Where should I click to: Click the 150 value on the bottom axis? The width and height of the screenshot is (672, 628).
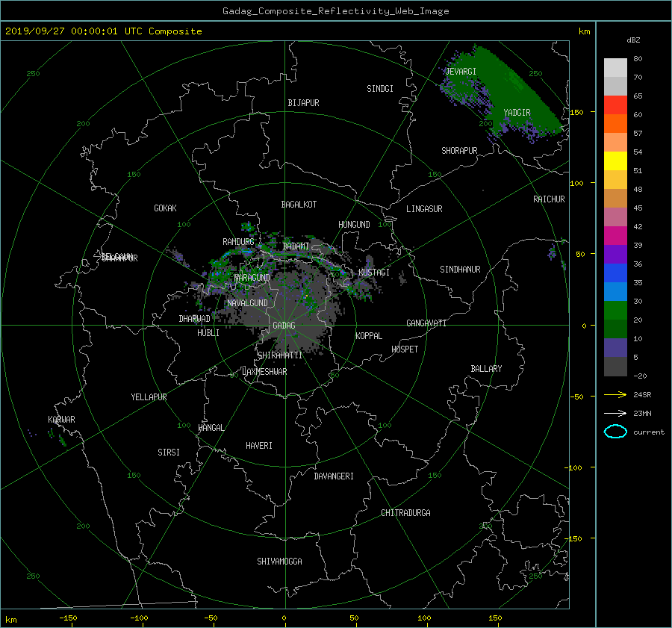pos(495,618)
